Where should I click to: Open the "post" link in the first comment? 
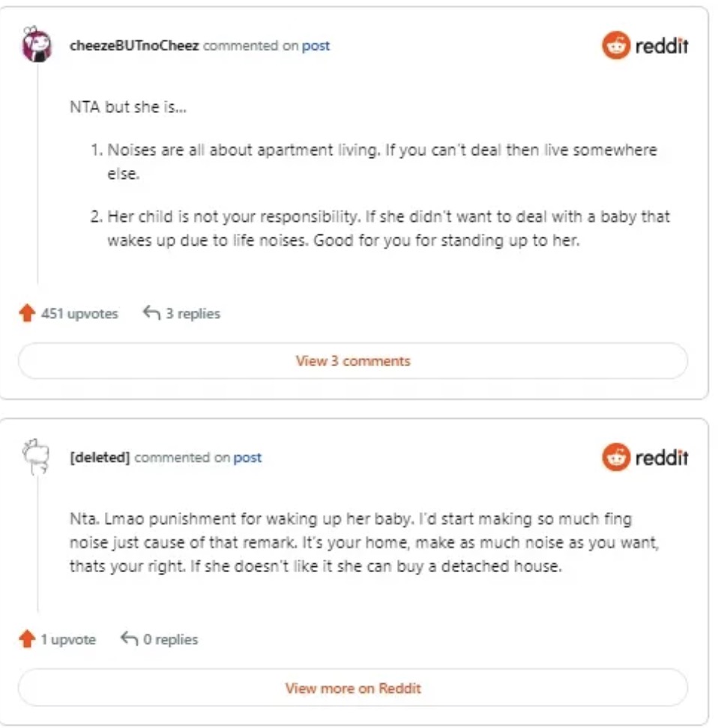(x=316, y=46)
